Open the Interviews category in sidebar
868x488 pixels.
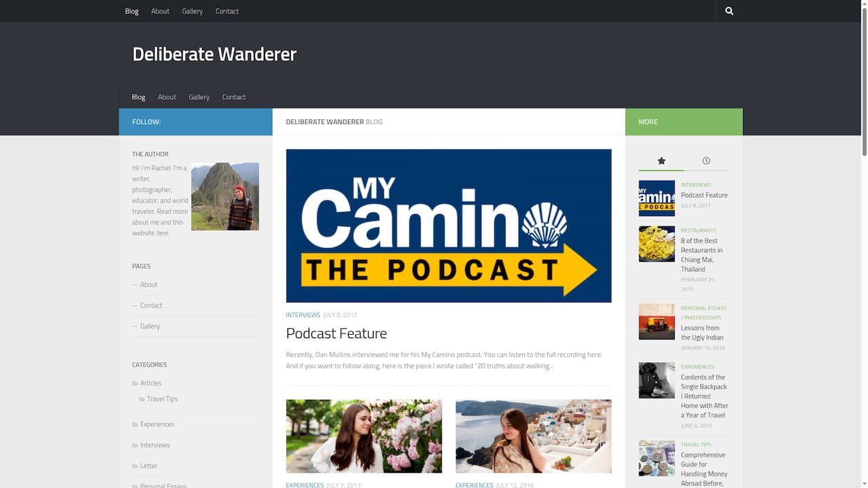tap(155, 445)
